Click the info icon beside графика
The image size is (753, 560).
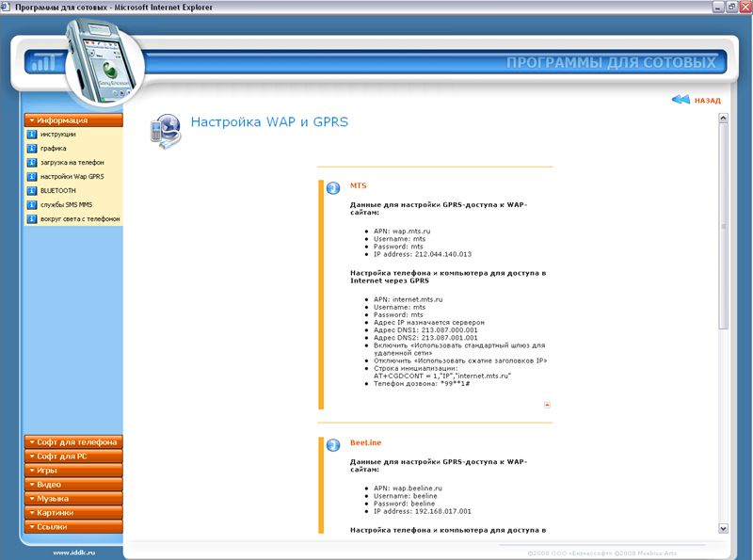[x=32, y=149]
